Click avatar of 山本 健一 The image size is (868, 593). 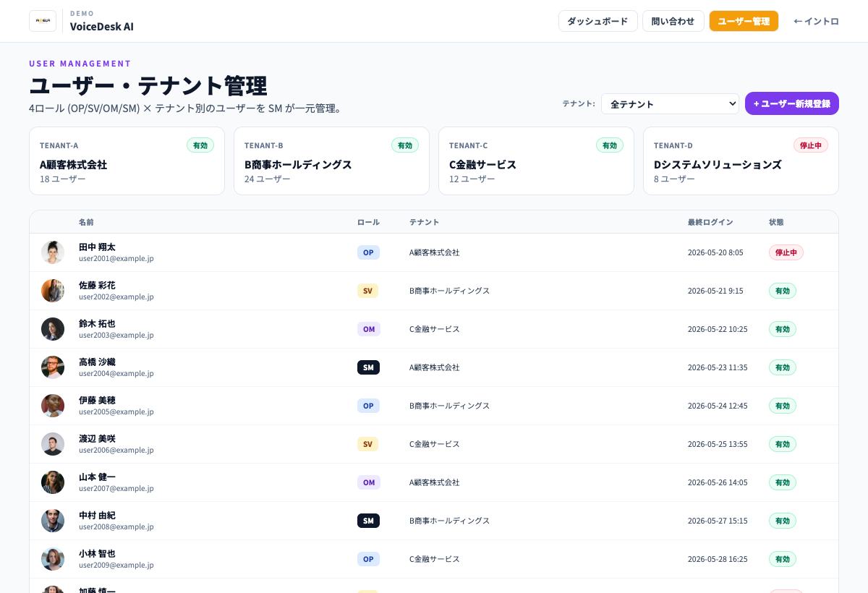pyautogui.click(x=53, y=482)
